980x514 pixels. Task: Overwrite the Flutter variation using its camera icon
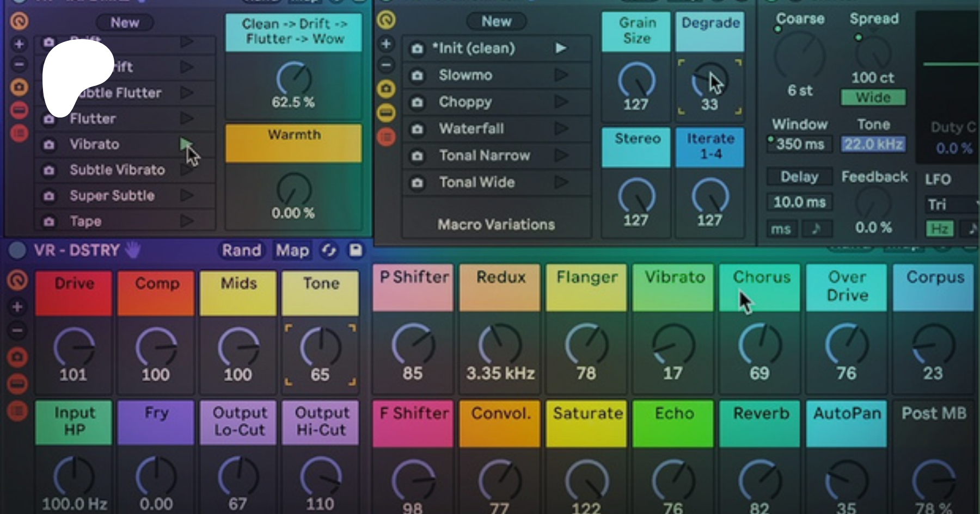click(x=49, y=119)
